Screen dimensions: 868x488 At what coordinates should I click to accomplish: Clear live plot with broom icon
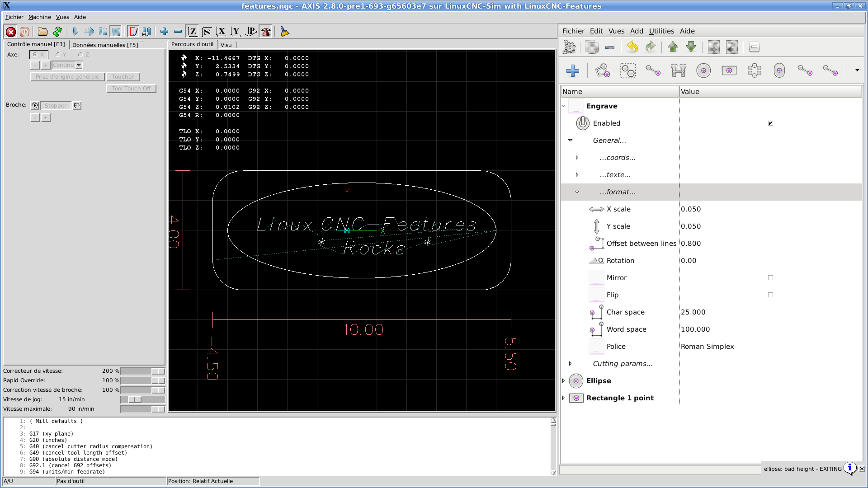pyautogui.click(x=284, y=32)
